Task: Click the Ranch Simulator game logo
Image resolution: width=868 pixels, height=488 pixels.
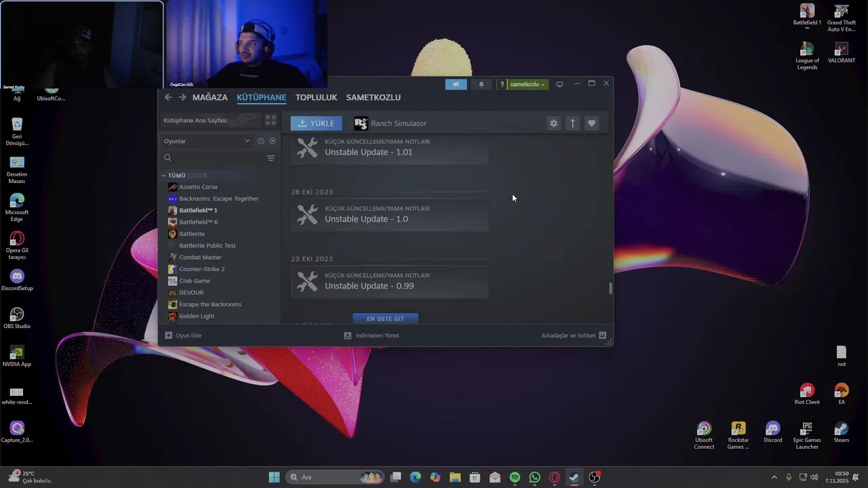Action: [x=361, y=123]
